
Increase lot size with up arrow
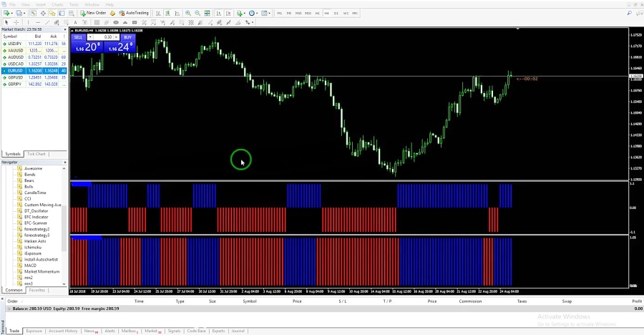click(116, 37)
